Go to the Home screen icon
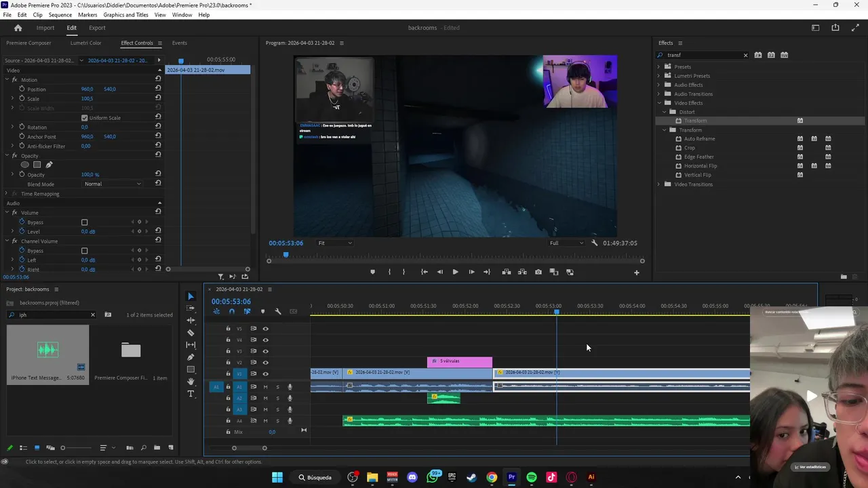Screen dimensions: 868x488 18,28
